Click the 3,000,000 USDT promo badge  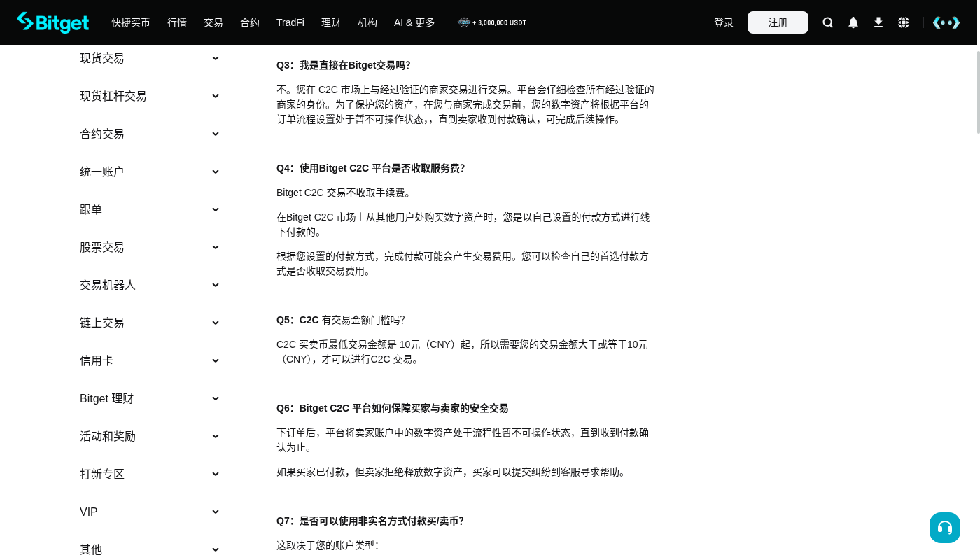click(x=492, y=22)
